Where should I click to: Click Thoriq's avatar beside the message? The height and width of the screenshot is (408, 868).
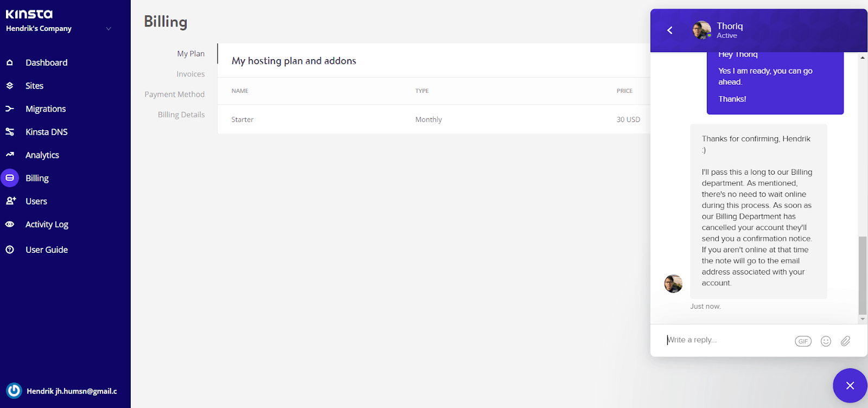coord(673,283)
